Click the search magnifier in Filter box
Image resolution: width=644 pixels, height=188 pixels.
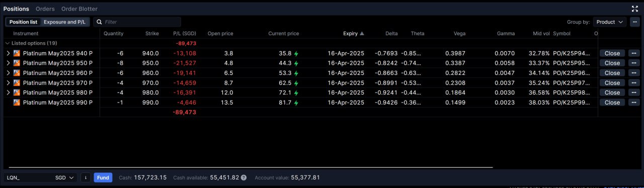pos(99,22)
